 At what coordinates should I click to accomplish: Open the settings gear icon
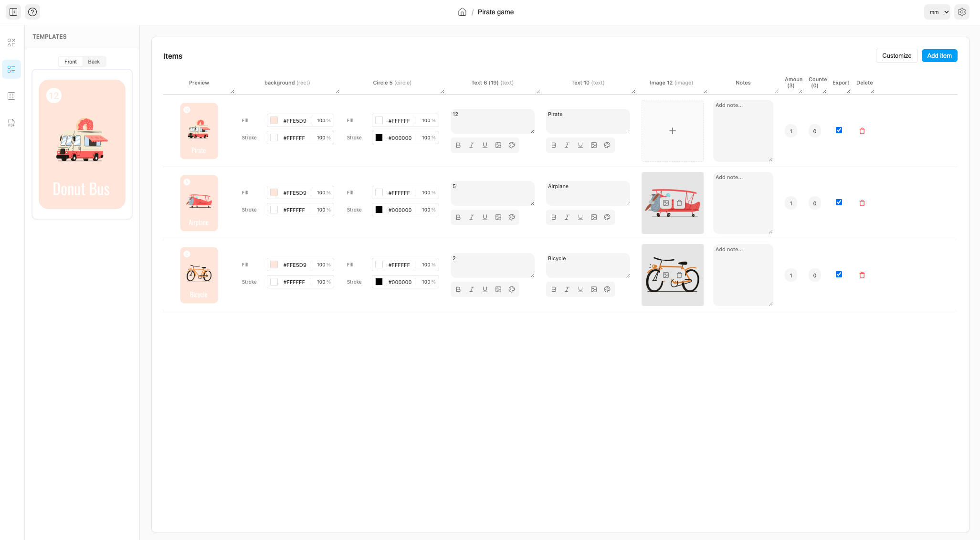tap(962, 12)
